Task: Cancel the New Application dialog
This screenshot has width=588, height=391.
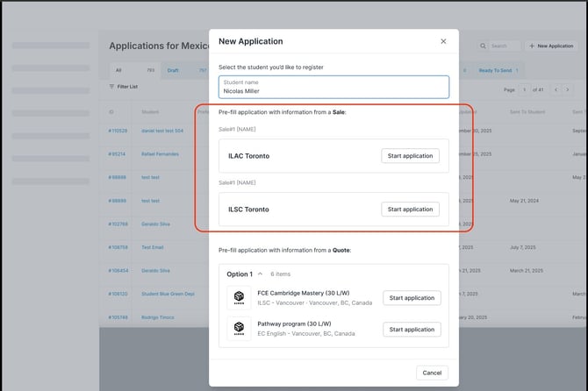Action: (432, 373)
